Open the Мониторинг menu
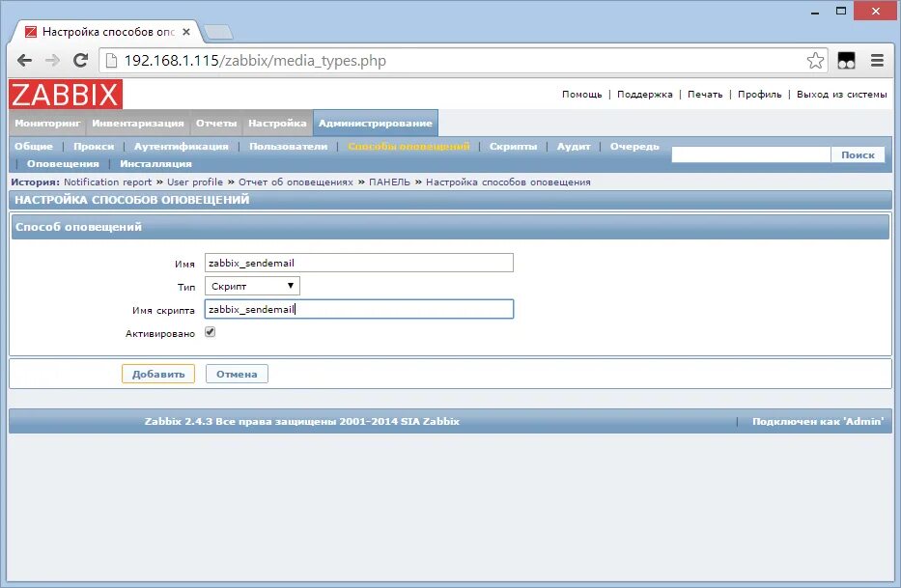 tap(47, 123)
